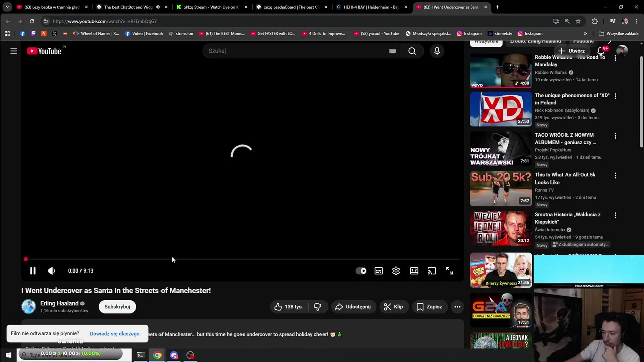Screen dimensions: 644x362
Task: Open the tab search dropdown arrow
Action: coord(7,7)
